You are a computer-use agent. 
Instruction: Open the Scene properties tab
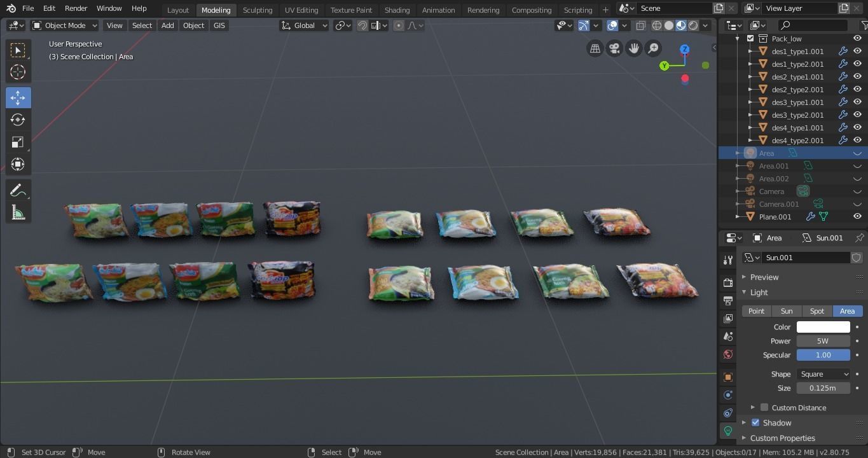pyautogui.click(x=728, y=336)
